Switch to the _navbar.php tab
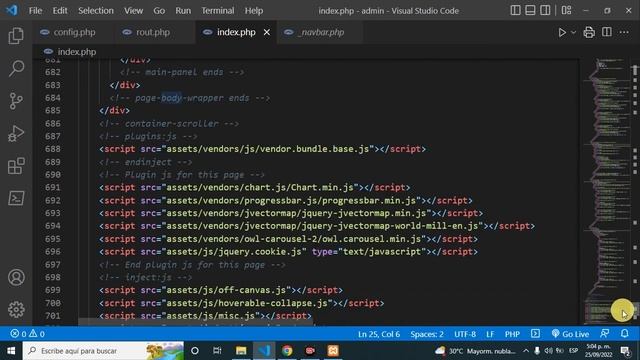Screen dimensions: 640x360 point(320,32)
